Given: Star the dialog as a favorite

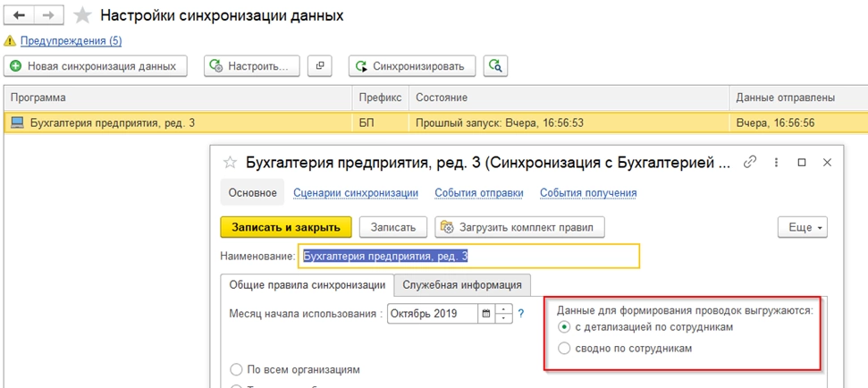Looking at the screenshot, I should pos(229,162).
